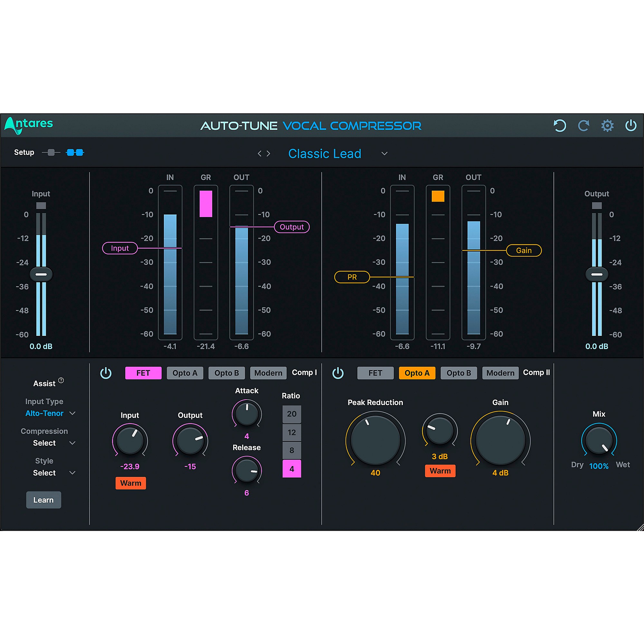Click the main Output fader handle
Image resolution: width=644 pixels, height=644 pixels.
pyautogui.click(x=597, y=274)
